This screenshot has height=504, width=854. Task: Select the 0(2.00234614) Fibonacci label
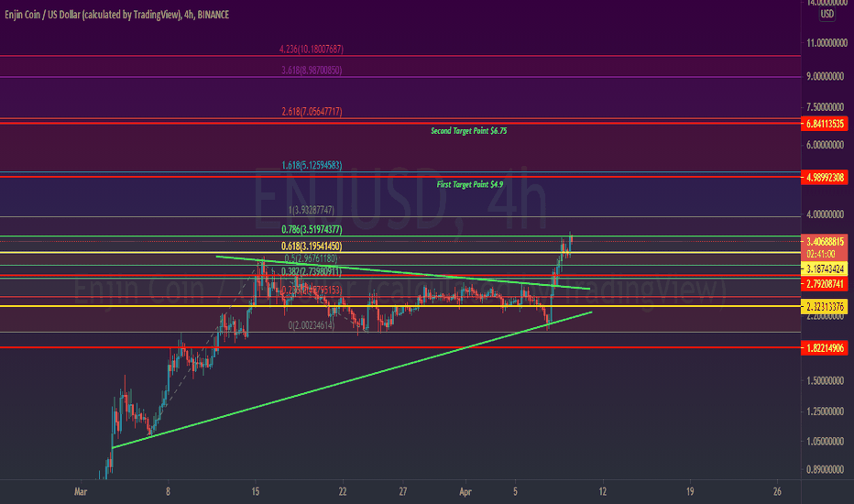point(312,325)
